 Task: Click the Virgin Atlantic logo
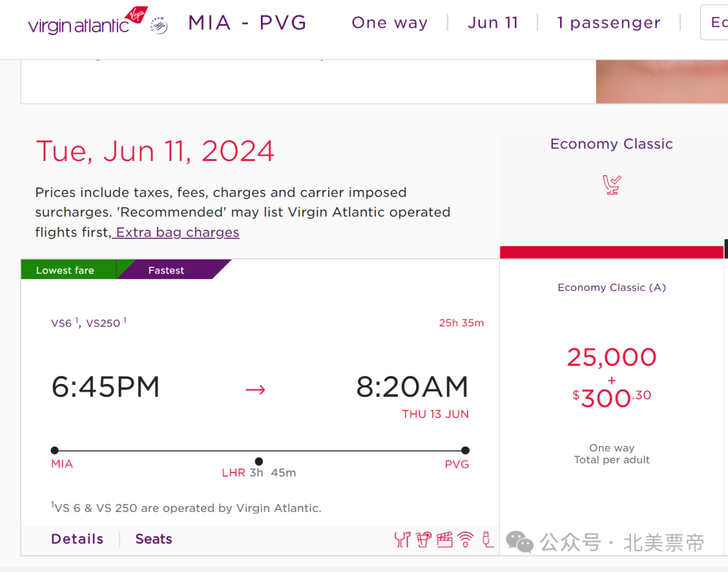[88, 21]
